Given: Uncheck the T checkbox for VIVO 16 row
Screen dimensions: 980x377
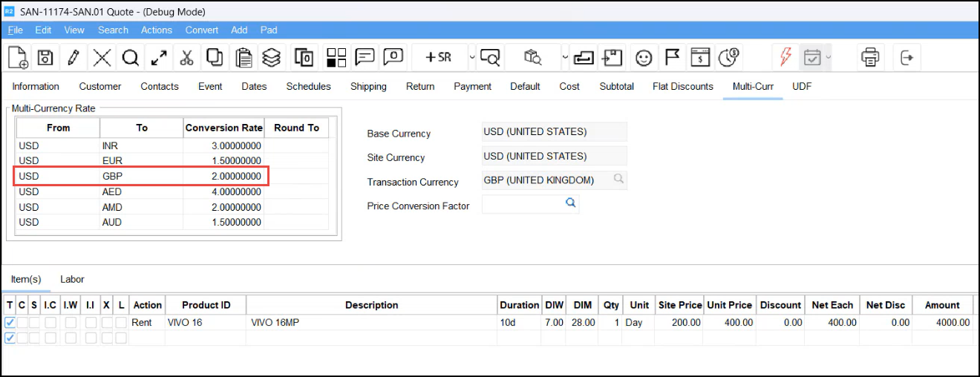Looking at the screenshot, I should pyautogui.click(x=10, y=323).
